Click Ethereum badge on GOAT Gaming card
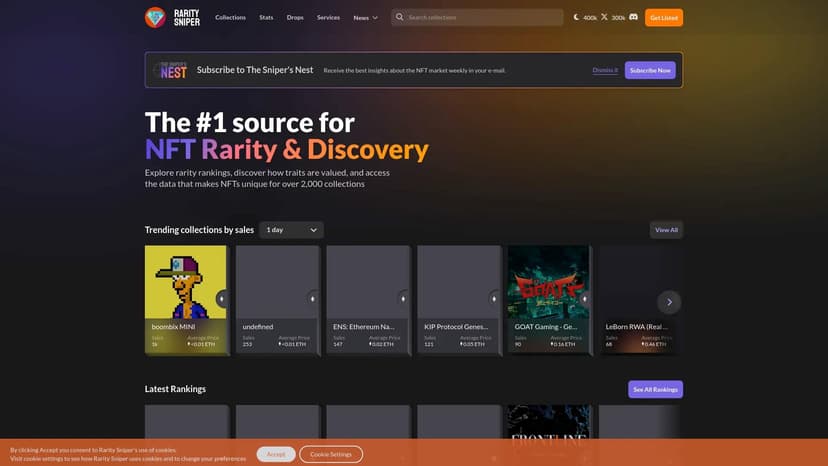The image size is (828, 466). tap(584, 298)
